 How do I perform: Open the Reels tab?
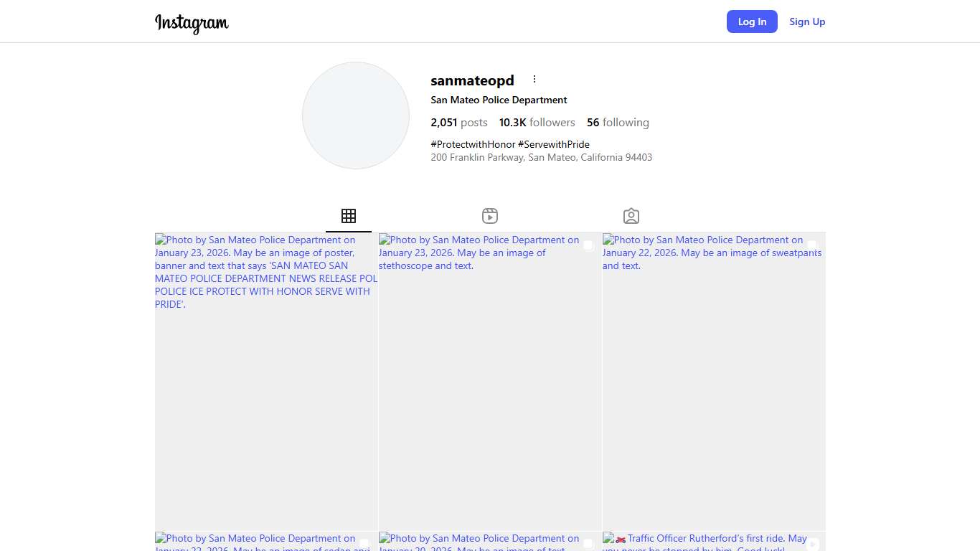click(490, 216)
